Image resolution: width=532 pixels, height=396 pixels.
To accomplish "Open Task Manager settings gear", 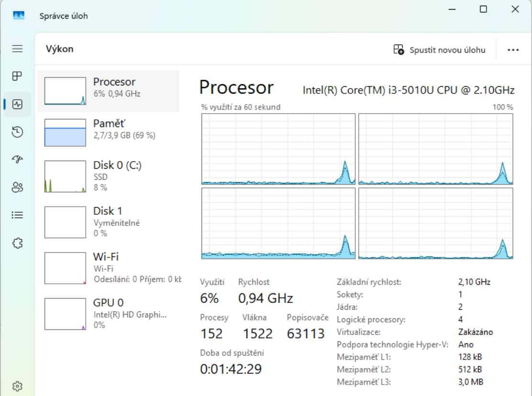I will click(x=17, y=386).
